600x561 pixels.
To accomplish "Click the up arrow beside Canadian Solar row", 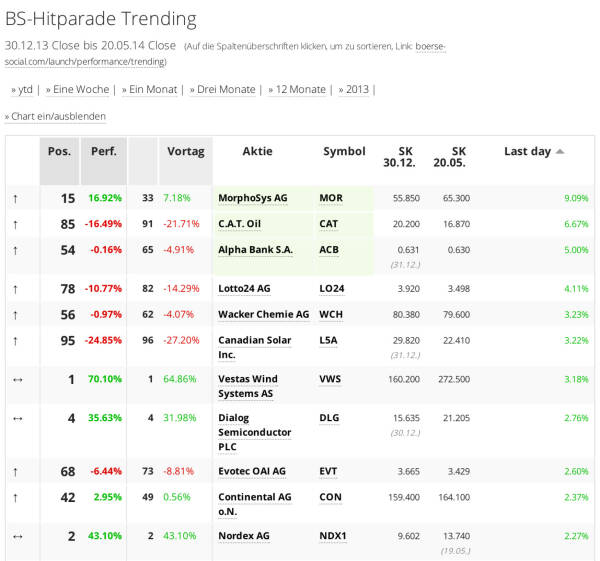I will (x=15, y=341).
